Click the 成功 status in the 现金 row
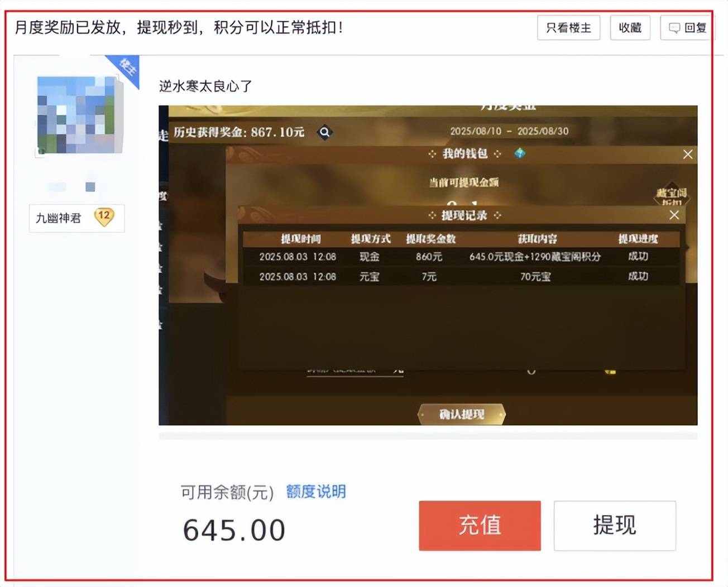This screenshot has height=587, width=728. click(638, 257)
